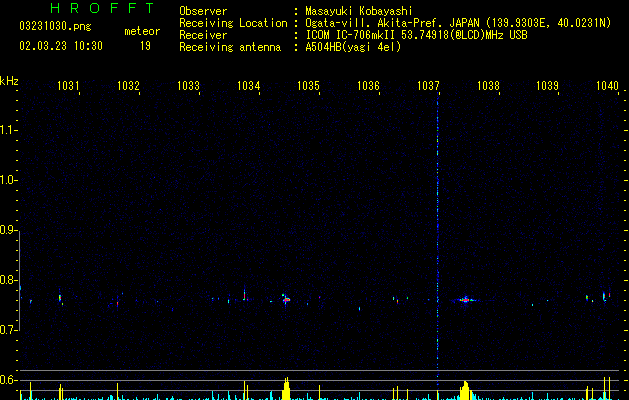Click time axis label 1035
The image size is (629, 400).
(x=308, y=85)
